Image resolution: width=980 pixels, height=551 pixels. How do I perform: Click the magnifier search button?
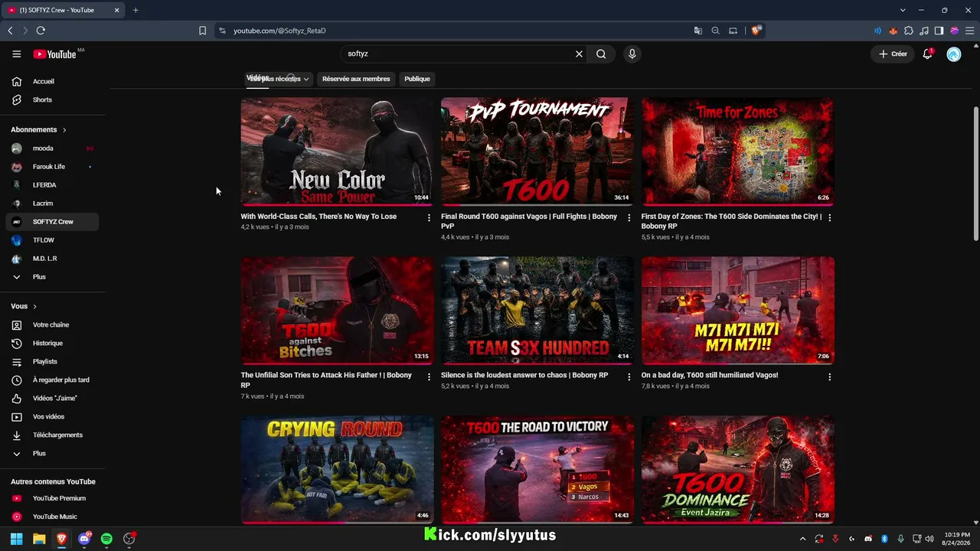pyautogui.click(x=601, y=54)
